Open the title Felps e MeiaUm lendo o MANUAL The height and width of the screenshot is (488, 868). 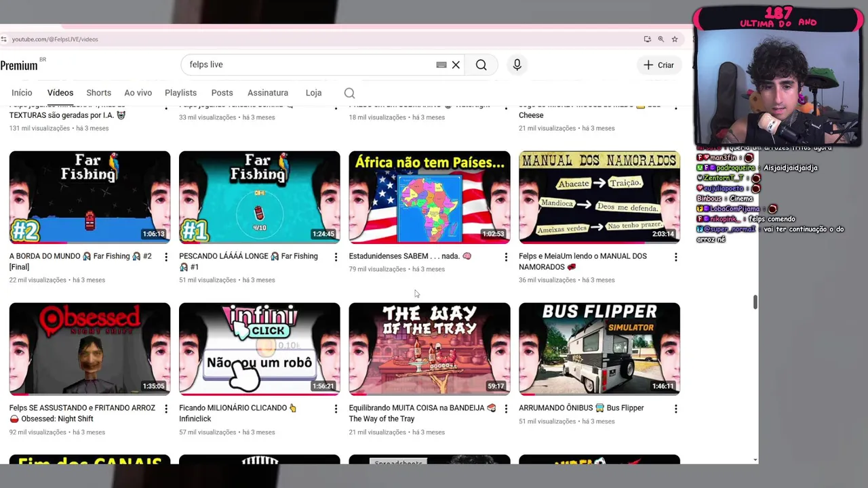583,262
